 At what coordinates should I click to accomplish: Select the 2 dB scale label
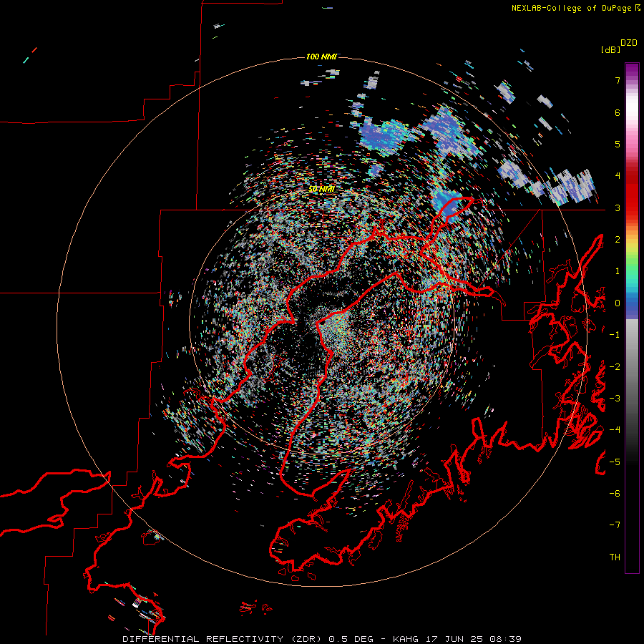point(618,240)
